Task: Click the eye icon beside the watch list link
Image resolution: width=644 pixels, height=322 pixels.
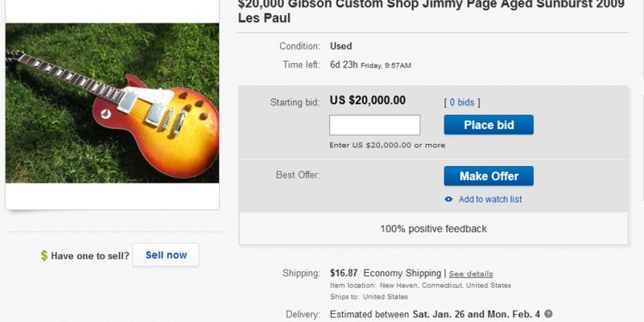Action: pos(448,200)
